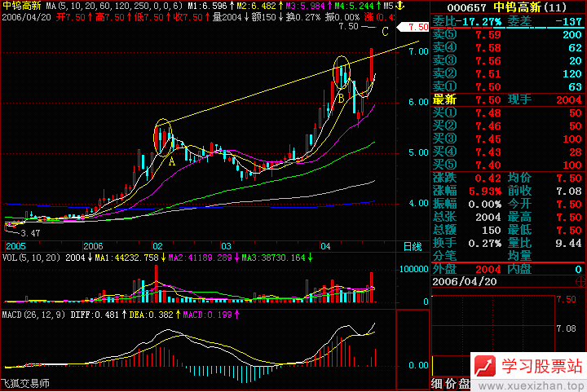
Task: Click the crosshair icon beside 2006/04/20
Action: coord(581,282)
